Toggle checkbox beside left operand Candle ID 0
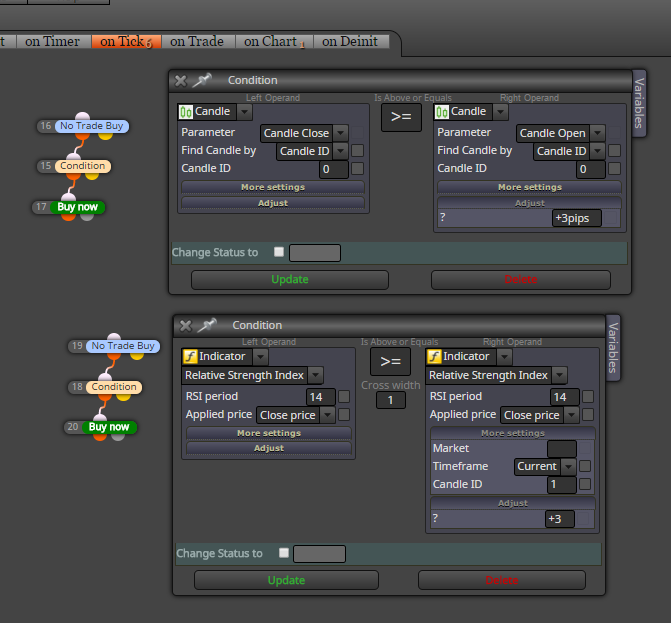The image size is (671, 623). (x=357, y=169)
